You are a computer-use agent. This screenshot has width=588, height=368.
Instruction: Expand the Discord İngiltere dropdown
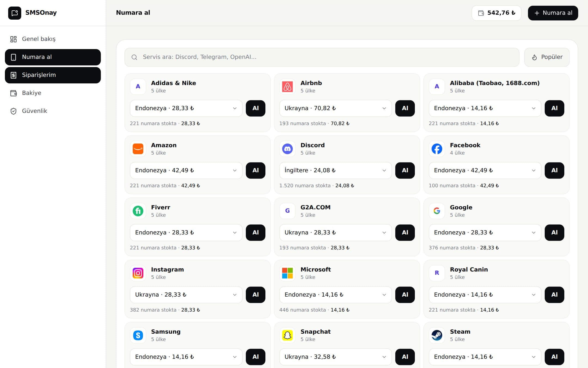point(336,170)
